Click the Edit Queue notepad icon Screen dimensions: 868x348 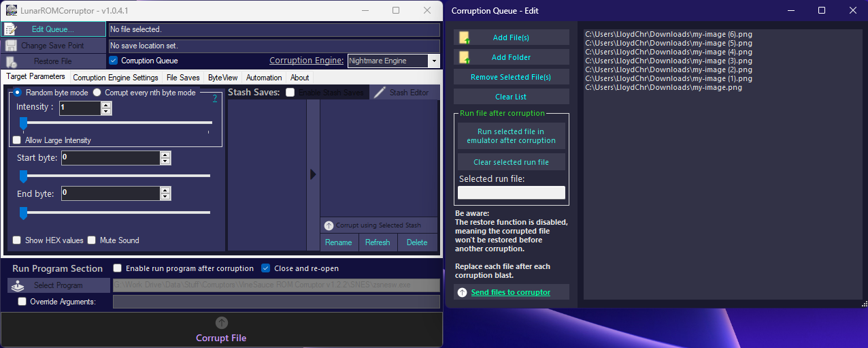[x=11, y=29]
